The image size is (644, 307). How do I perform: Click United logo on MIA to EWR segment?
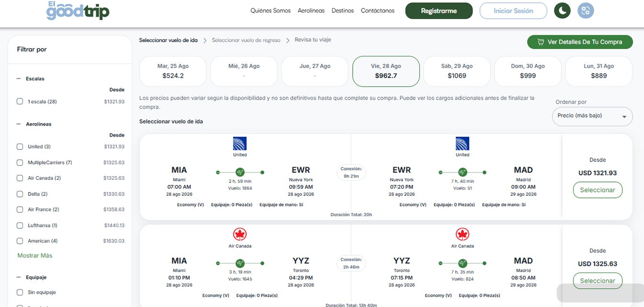[240, 144]
